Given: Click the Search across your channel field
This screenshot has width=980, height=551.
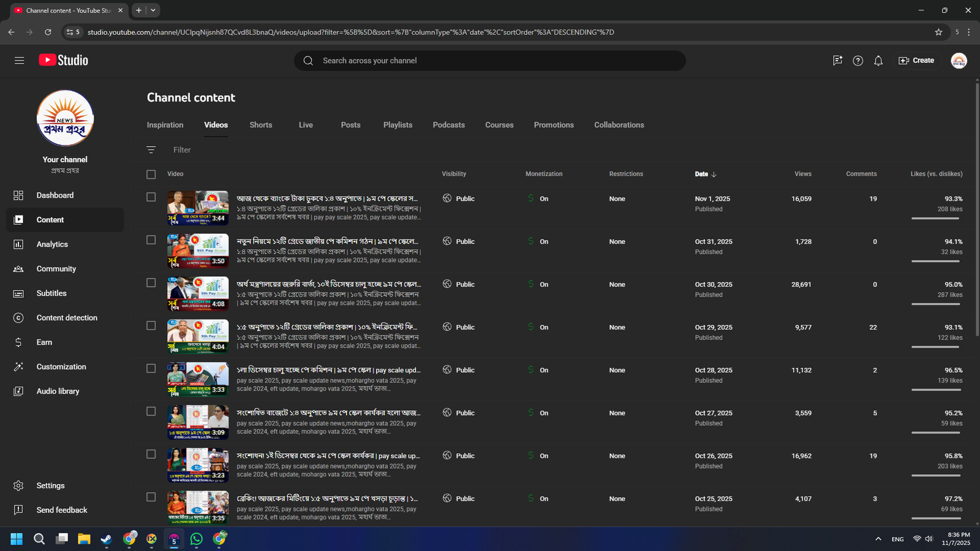Looking at the screenshot, I should pyautogui.click(x=490, y=61).
